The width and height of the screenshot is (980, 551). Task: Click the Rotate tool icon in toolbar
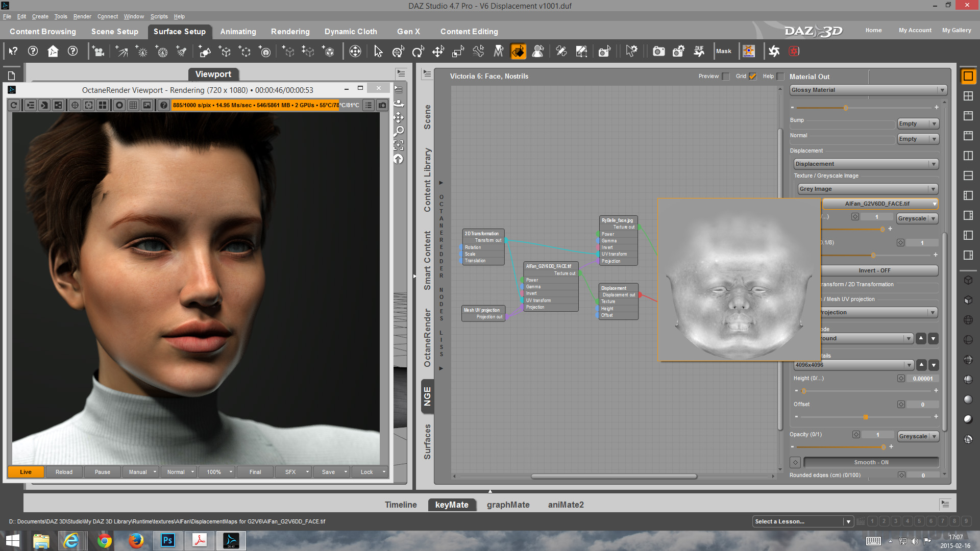418,51
